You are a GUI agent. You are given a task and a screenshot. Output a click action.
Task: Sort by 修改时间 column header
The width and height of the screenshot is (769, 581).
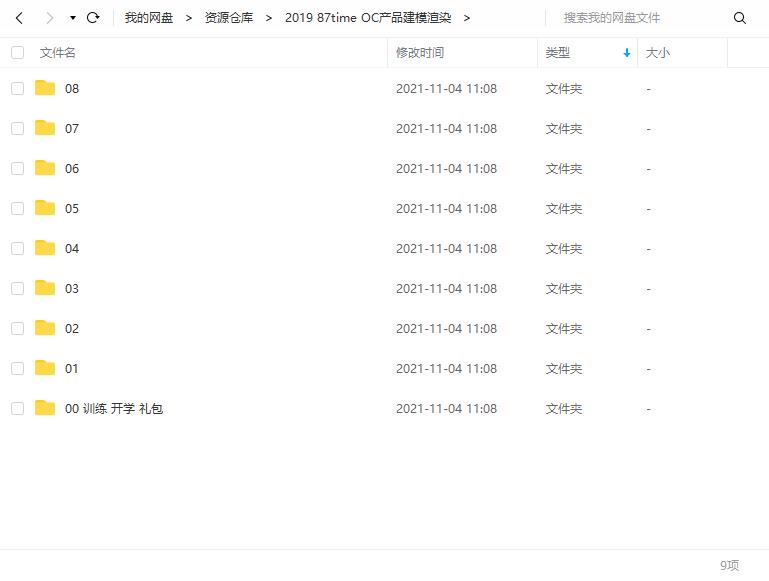(420, 52)
